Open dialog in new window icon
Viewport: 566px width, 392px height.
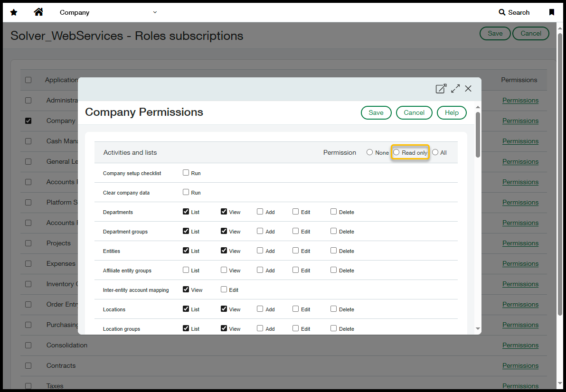[x=441, y=89]
